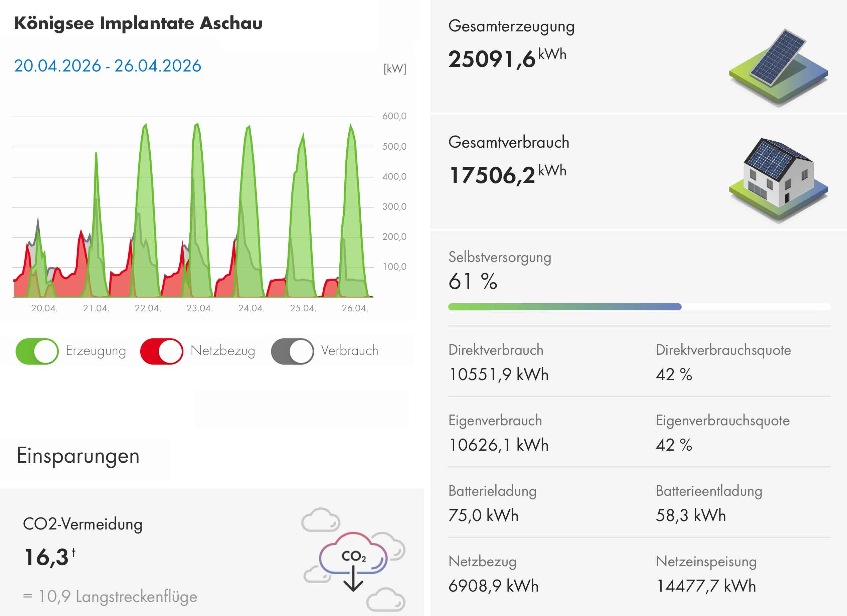Click the Direktverbrauch 10551,9 kWh entry
The width and height of the screenshot is (847, 616).
point(499,374)
